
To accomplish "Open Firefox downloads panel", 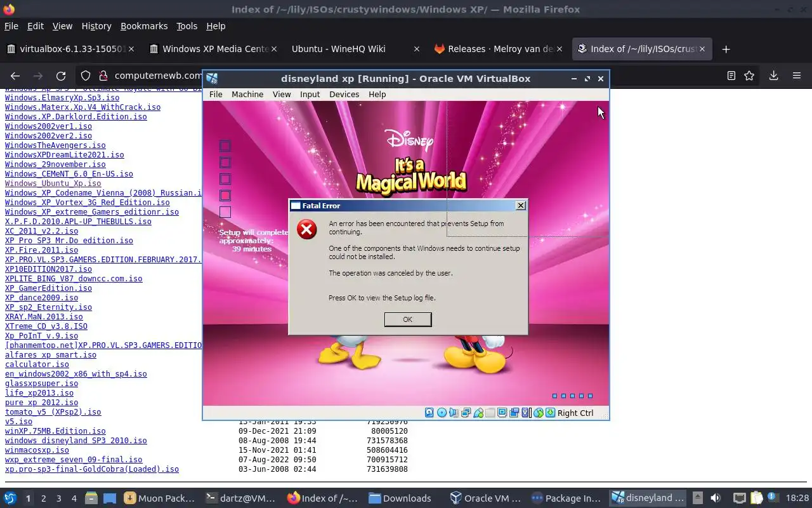I will (773, 76).
